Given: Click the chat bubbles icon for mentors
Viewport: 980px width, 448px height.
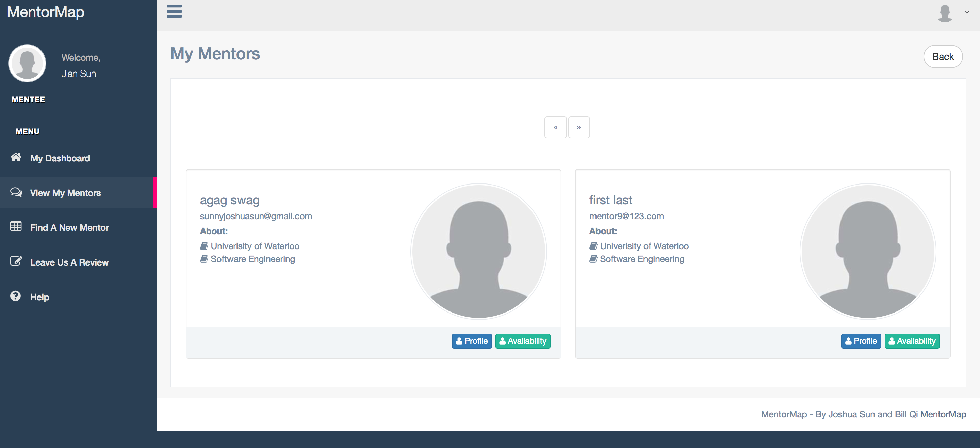Looking at the screenshot, I should pyautogui.click(x=16, y=192).
